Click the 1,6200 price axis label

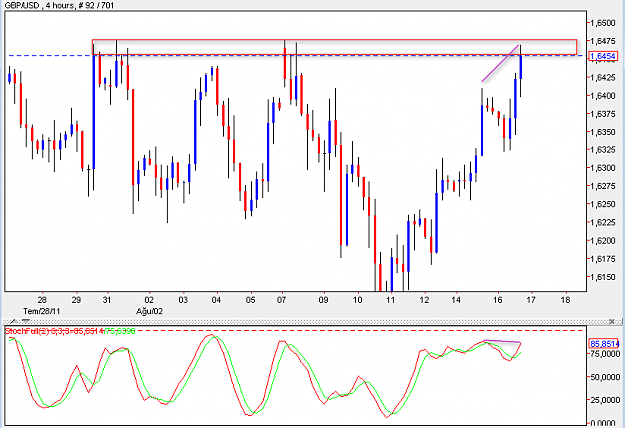(604, 241)
